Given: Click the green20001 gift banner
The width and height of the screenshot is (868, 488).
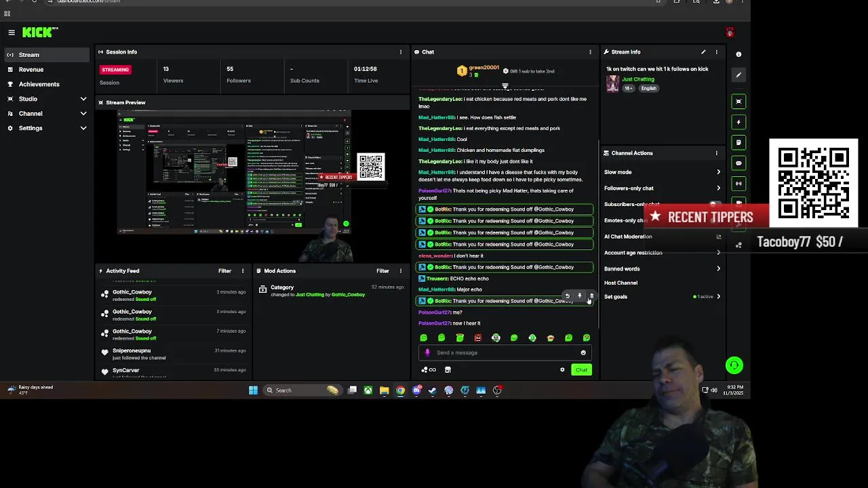Looking at the screenshot, I should (x=505, y=70).
